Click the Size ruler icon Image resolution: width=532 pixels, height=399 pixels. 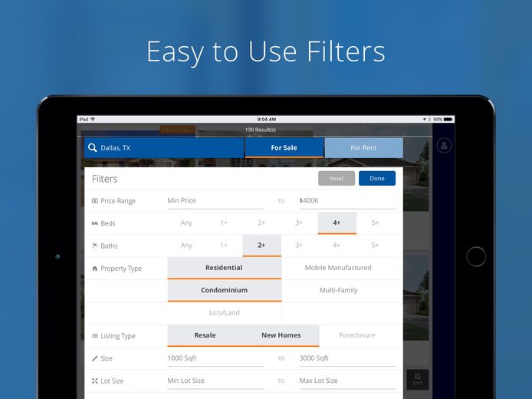tap(95, 358)
